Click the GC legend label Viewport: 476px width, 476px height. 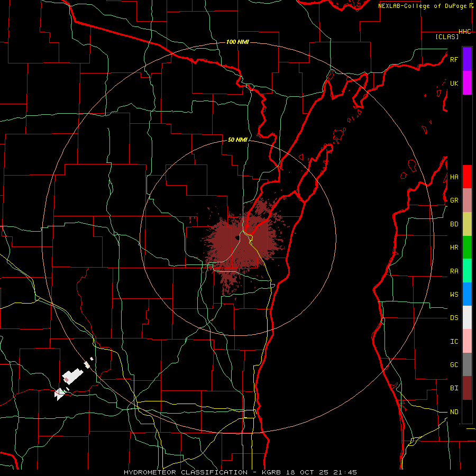(x=454, y=364)
